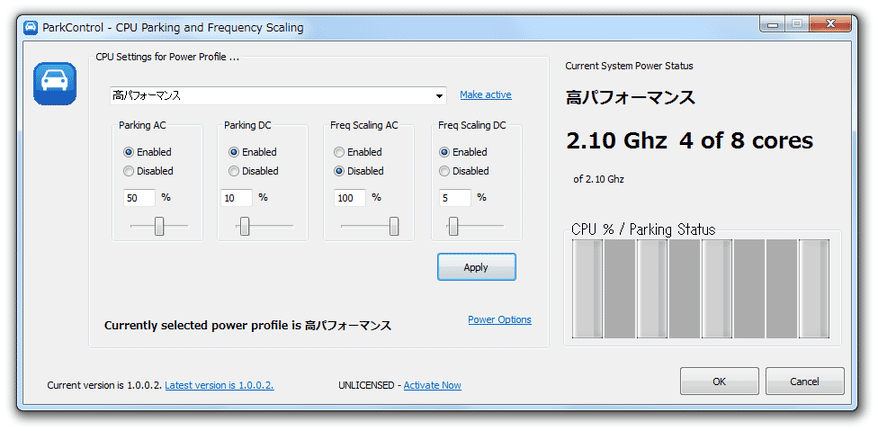Screen dimensions: 878x431
Task: Open the Power Options link
Action: [499, 320]
